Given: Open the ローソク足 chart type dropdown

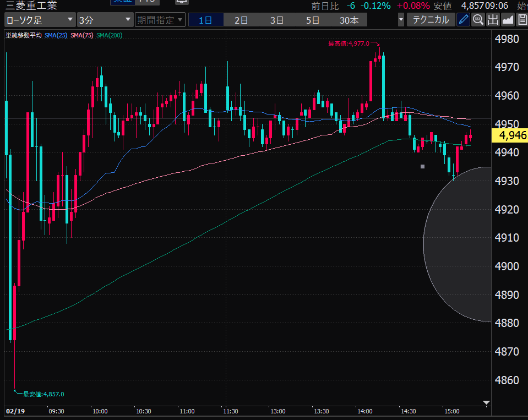Looking at the screenshot, I should (x=40, y=20).
